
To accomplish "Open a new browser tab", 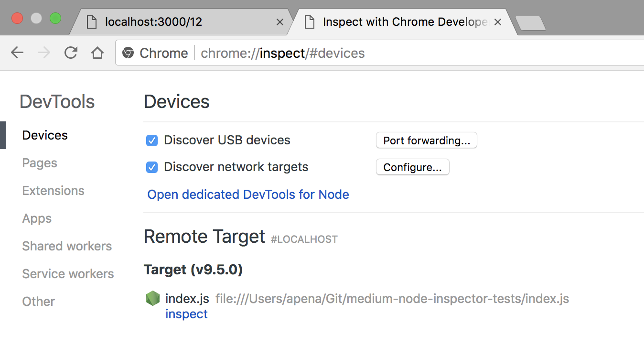I will click(x=530, y=22).
